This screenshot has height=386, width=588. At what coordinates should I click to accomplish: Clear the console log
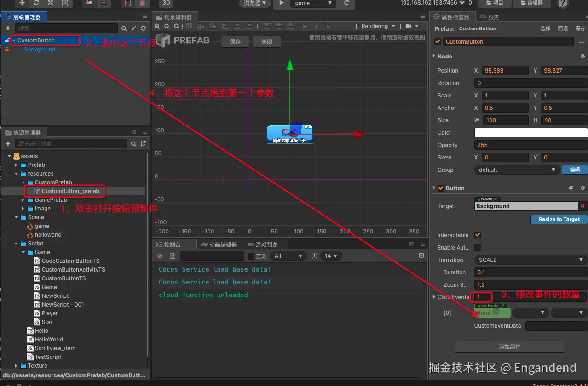(x=160, y=256)
